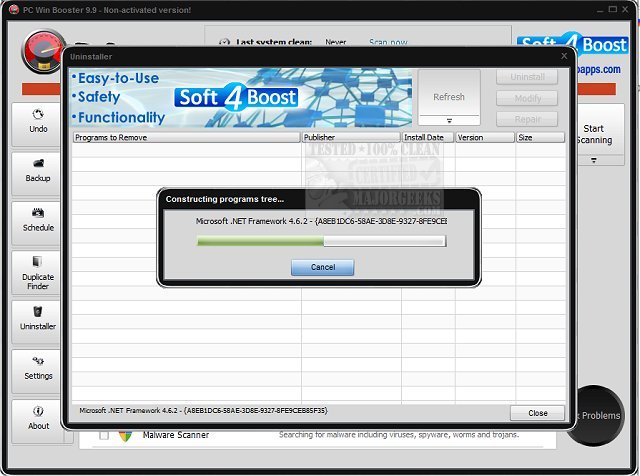Toggle the Malware Scanner checkbox

[x=104, y=435]
